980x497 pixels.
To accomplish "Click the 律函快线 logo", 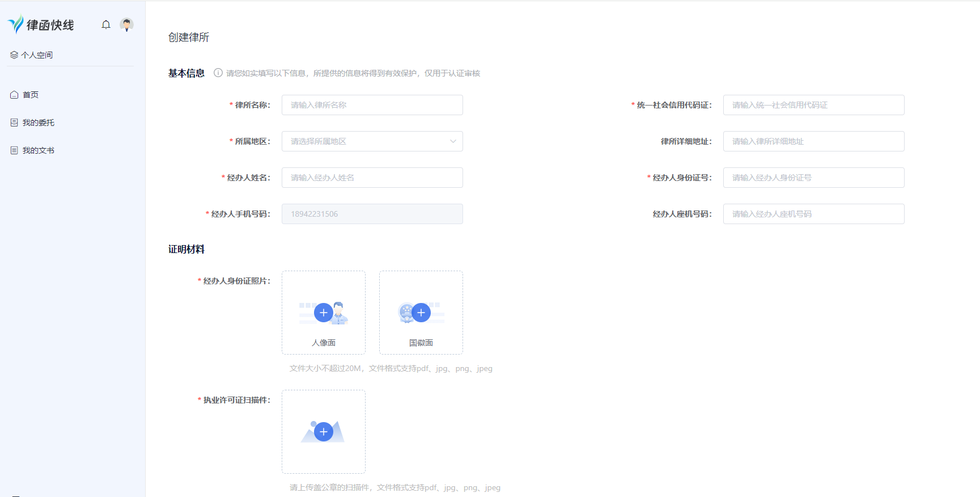I will click(x=41, y=24).
